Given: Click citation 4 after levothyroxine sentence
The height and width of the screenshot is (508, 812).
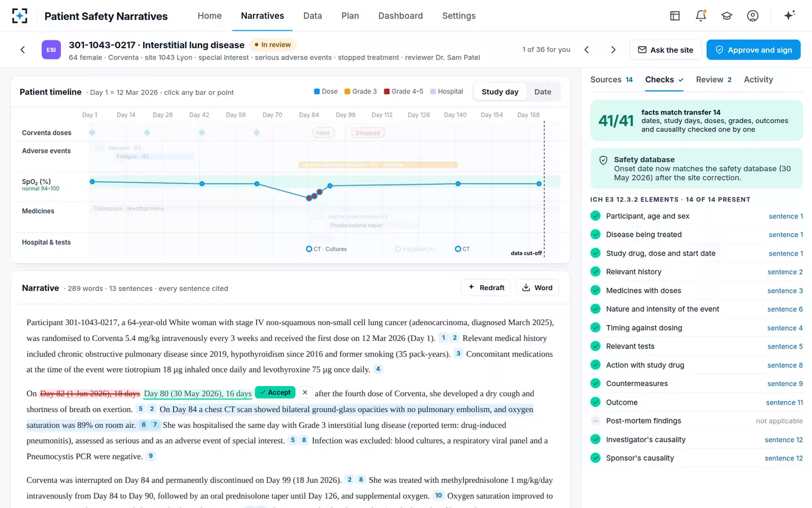Looking at the screenshot, I should pos(378,369).
